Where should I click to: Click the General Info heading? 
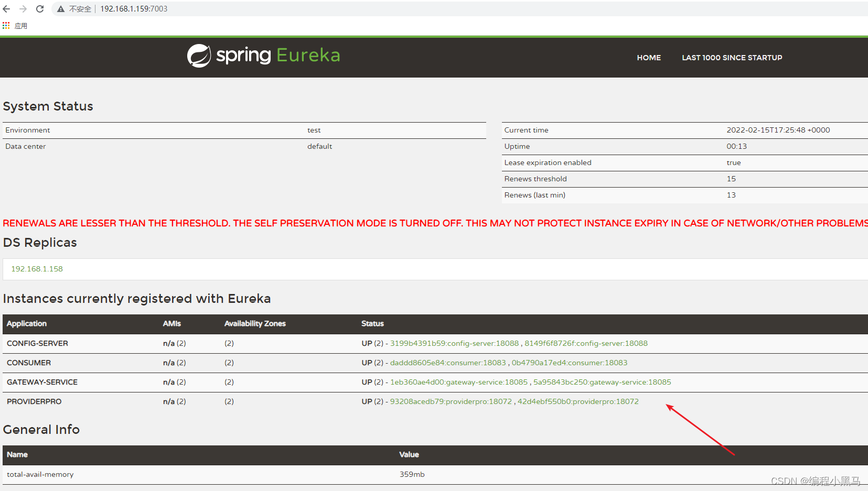click(41, 430)
